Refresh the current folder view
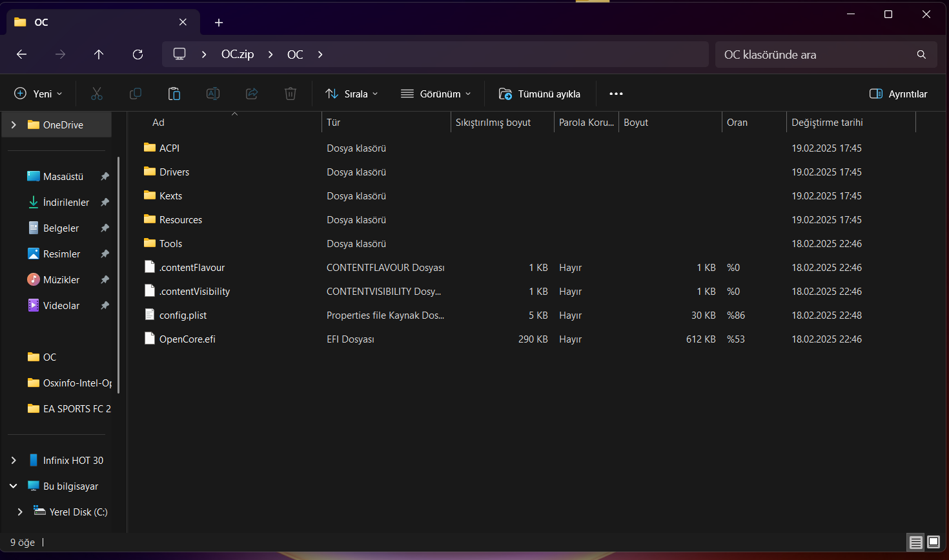This screenshot has height=560, width=949. coord(138,54)
